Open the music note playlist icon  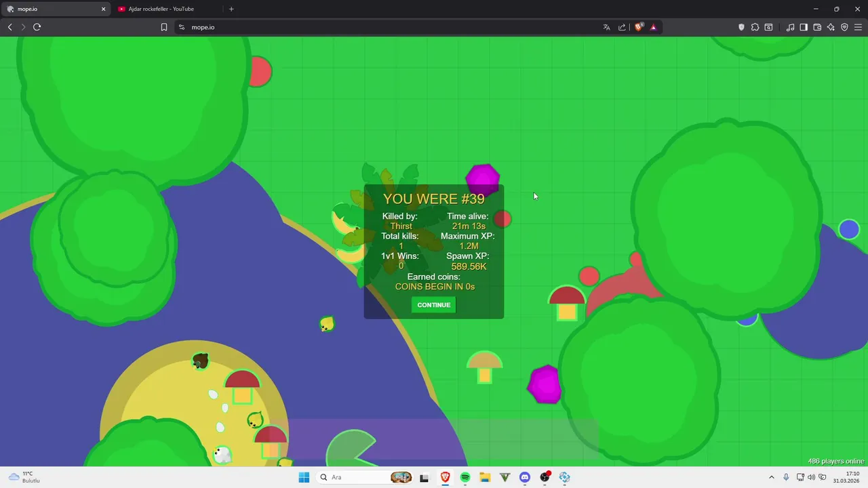790,27
